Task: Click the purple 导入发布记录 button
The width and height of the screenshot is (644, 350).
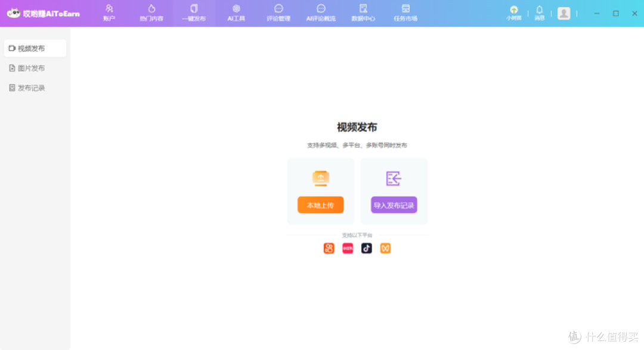Action: pos(394,205)
